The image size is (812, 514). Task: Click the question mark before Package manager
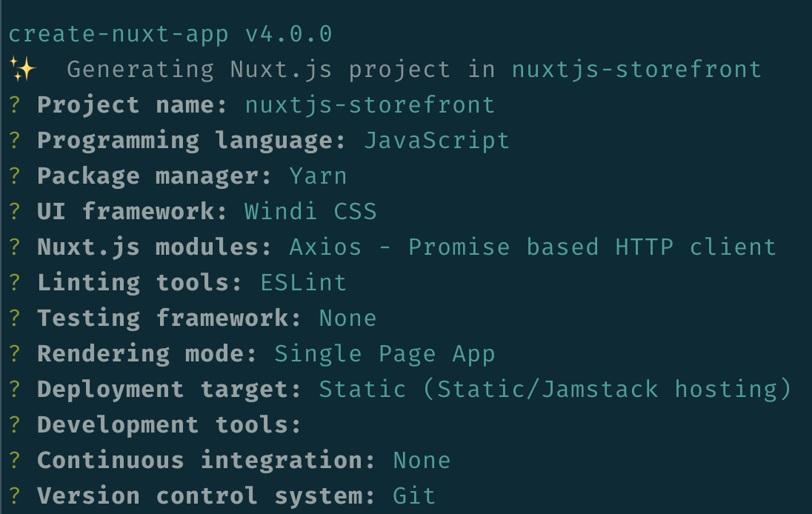[14, 176]
